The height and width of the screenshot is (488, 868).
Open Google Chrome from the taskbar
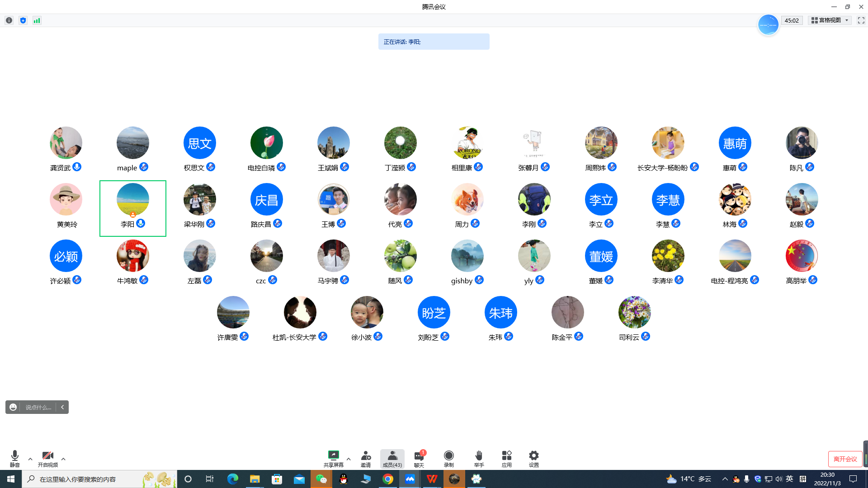coord(388,479)
